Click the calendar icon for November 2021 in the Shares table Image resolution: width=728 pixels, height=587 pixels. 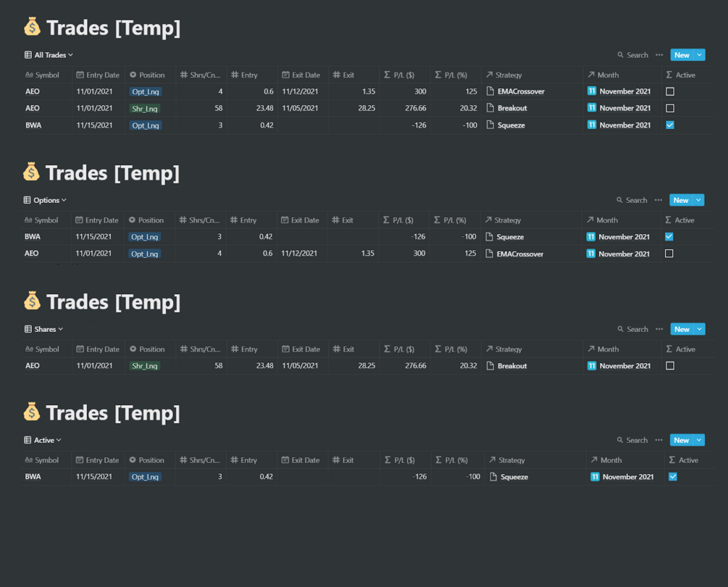tap(592, 366)
